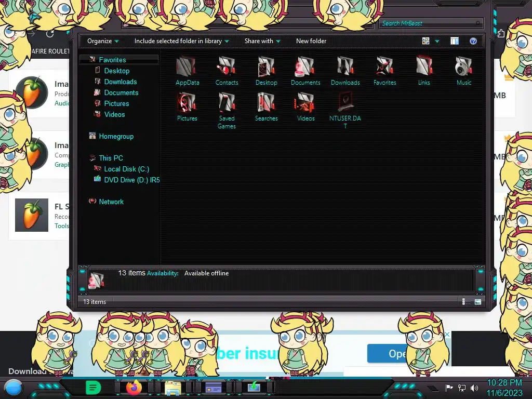Select the Pictures folder in file pane

(187, 102)
